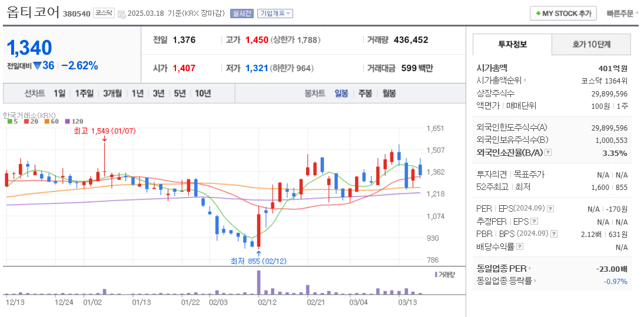Open help icon next to 외국인소진율(B/A)
644x317 pixels.
(548, 153)
